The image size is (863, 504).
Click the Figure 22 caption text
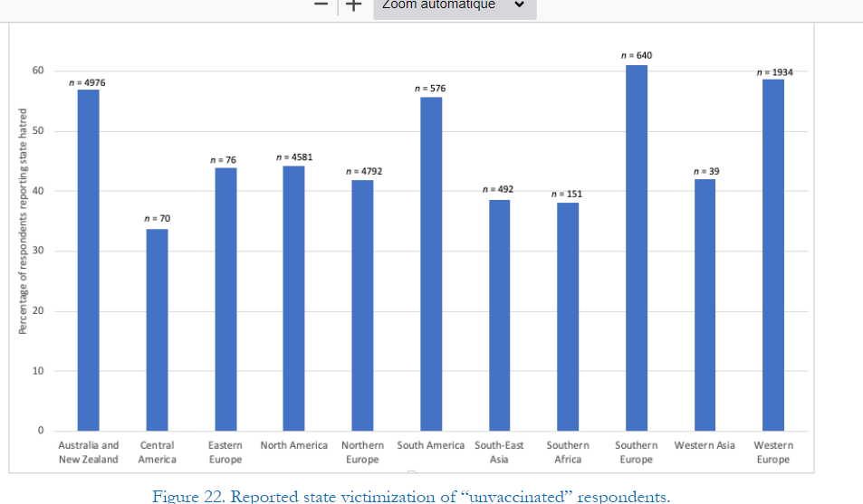coord(411,496)
